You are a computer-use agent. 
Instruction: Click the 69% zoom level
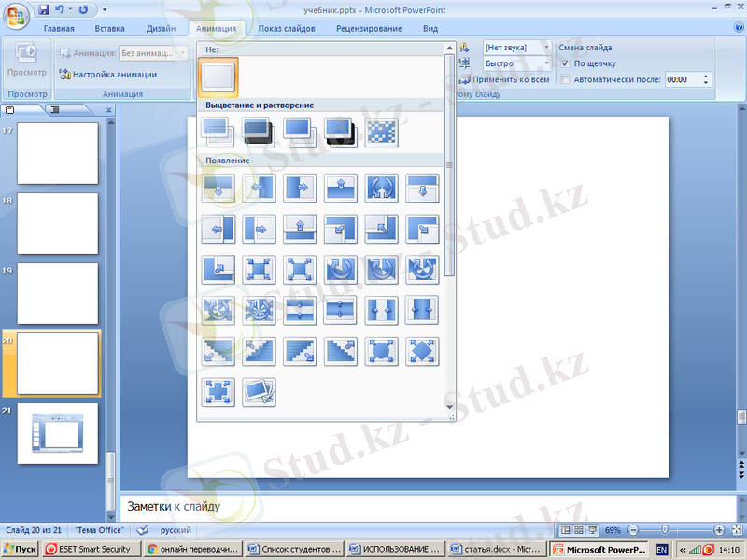613,530
